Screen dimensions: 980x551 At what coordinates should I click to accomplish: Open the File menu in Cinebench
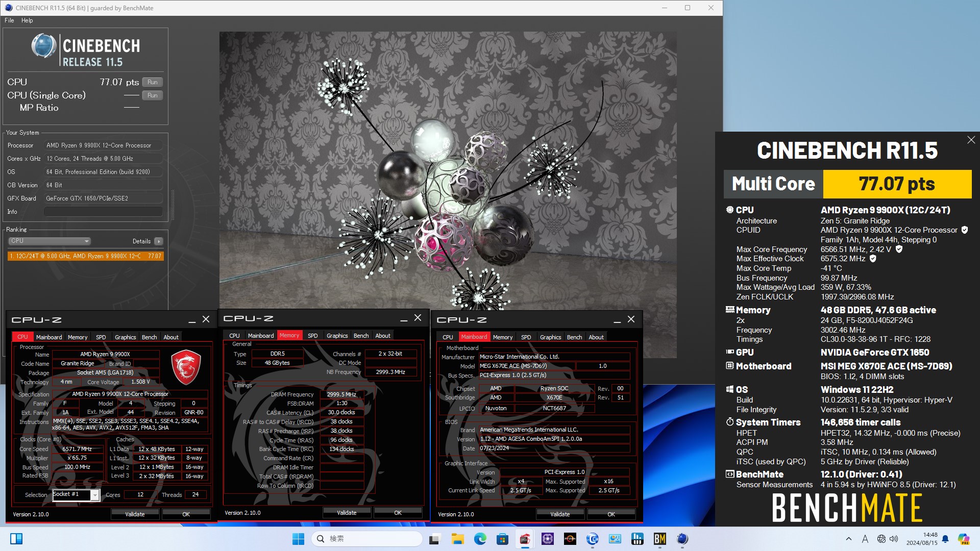9,20
